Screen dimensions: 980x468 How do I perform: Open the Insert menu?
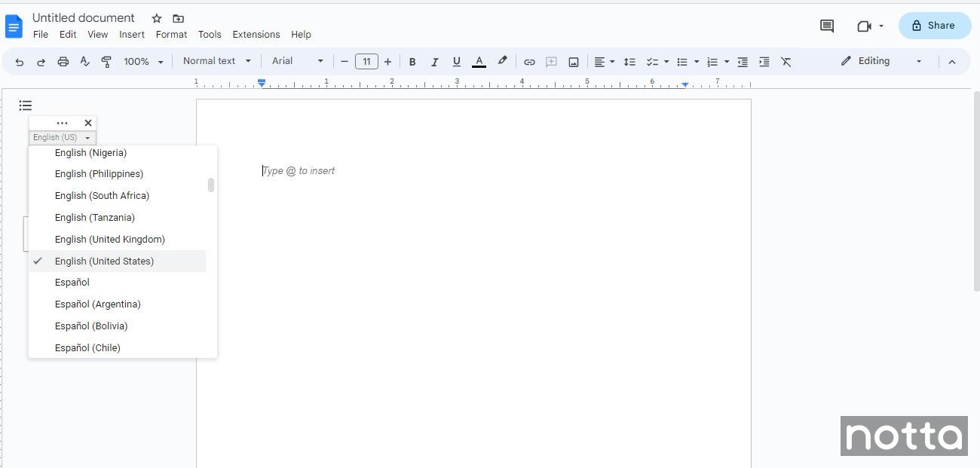point(131,34)
